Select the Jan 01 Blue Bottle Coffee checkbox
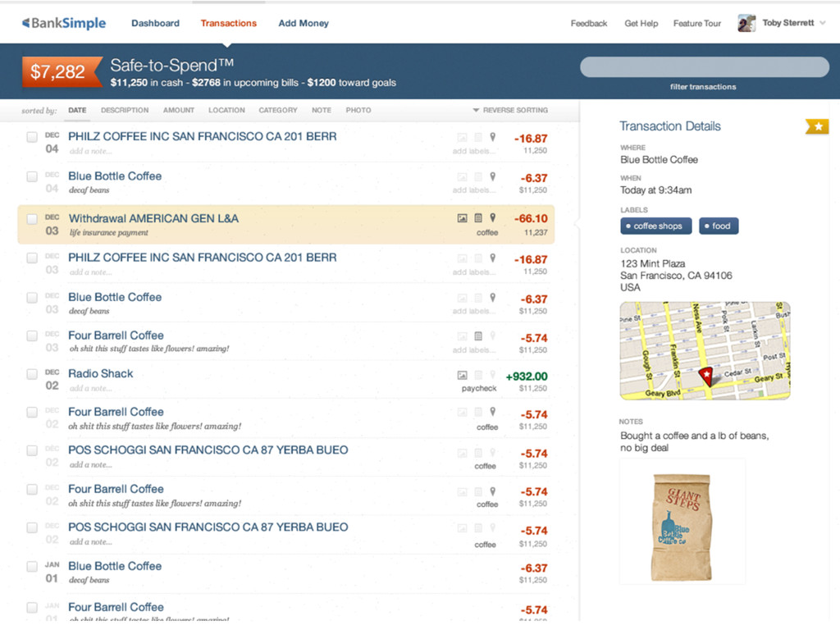This screenshot has width=840, height=630. pos(32,566)
